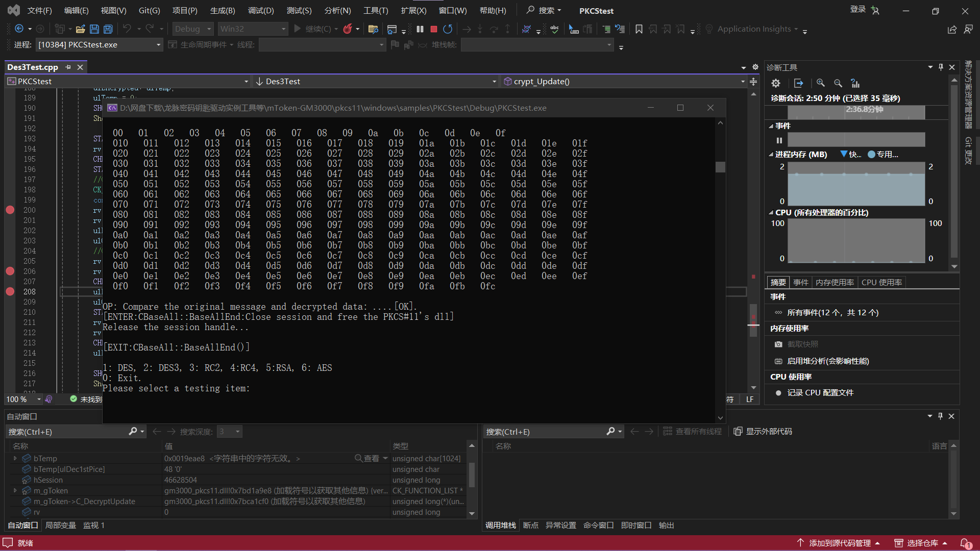Click the Hot Reload flame icon
980x551 pixels.
click(348, 29)
